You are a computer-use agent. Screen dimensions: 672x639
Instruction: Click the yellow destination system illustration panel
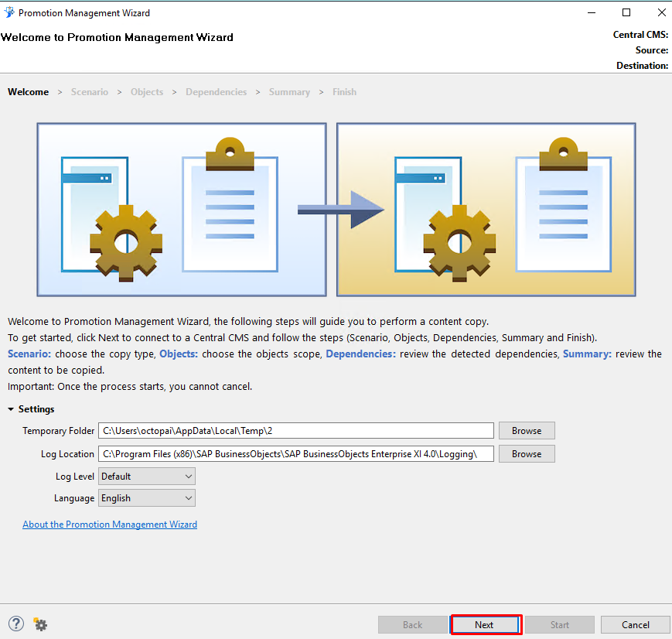(x=486, y=210)
